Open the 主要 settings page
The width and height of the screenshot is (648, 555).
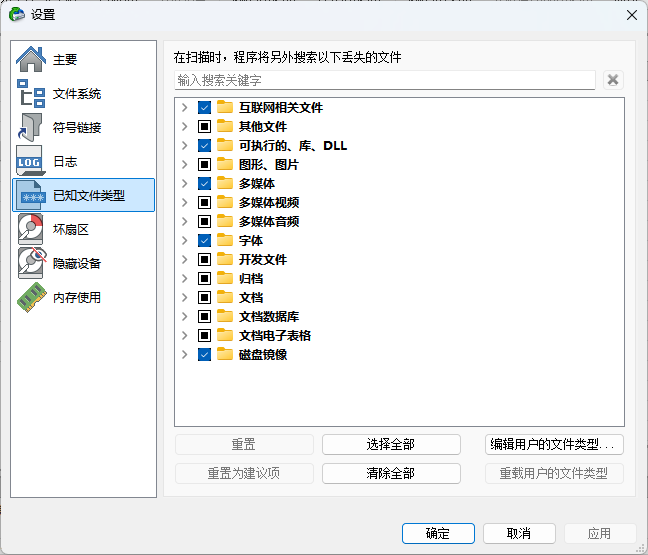(83, 60)
